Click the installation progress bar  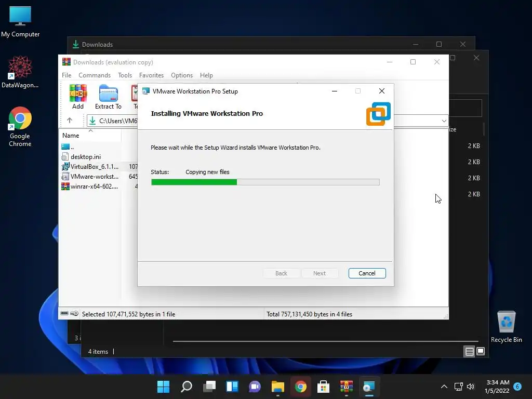point(265,182)
